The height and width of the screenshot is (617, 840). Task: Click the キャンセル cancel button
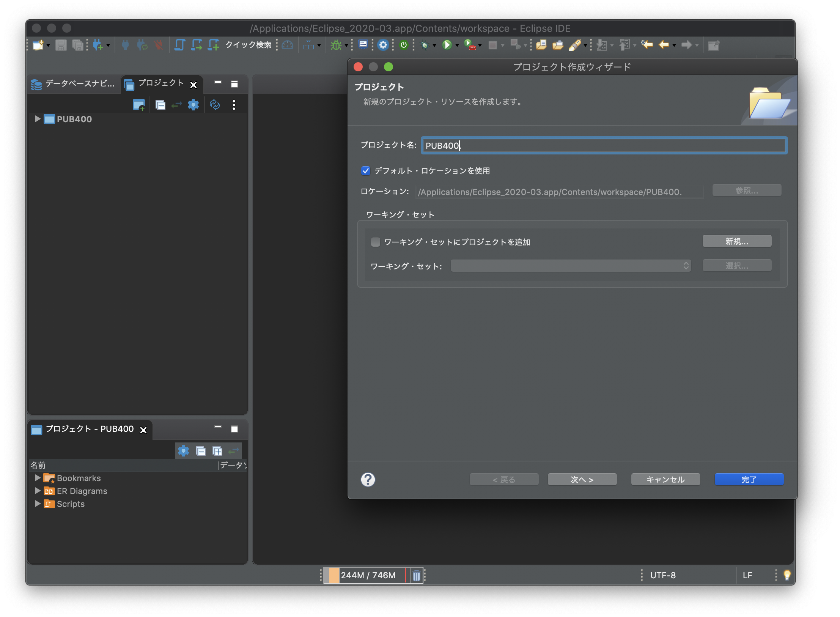coord(665,480)
